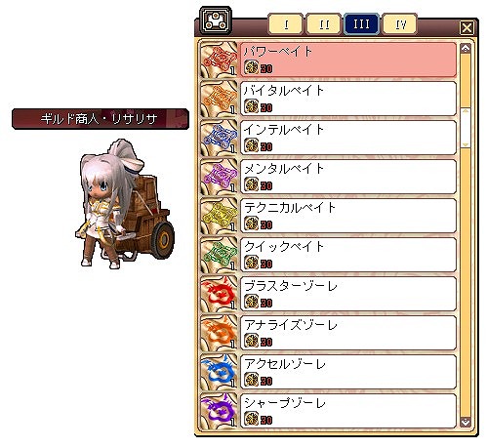487x448 pixels.
Task: Select the highlighted パワーベイト item entry
Action: tap(348, 60)
